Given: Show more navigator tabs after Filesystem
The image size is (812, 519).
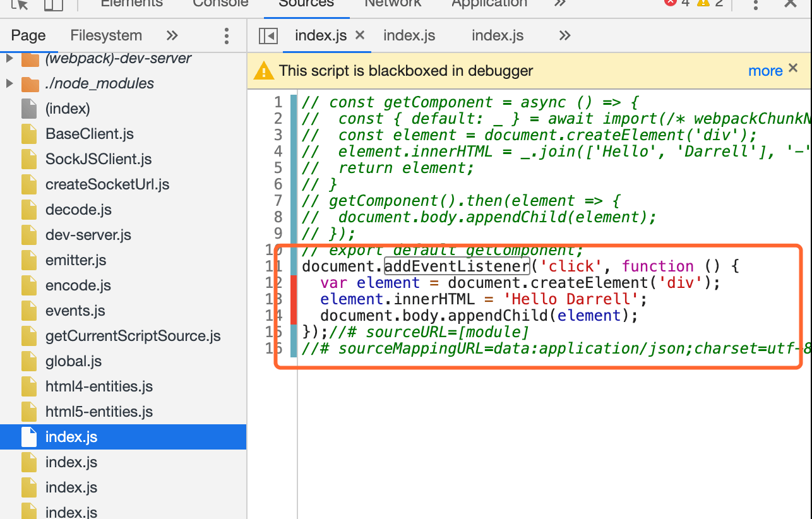Looking at the screenshot, I should pos(172,36).
